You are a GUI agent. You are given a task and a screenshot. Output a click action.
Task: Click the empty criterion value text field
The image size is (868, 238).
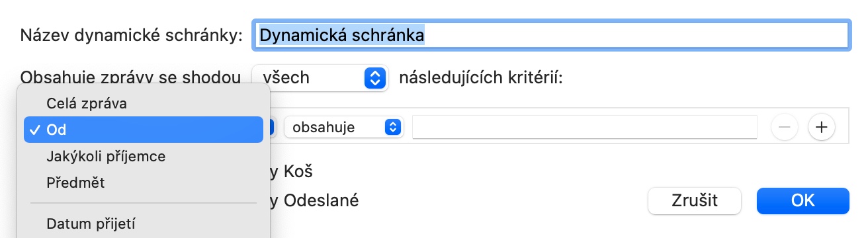[585, 127]
